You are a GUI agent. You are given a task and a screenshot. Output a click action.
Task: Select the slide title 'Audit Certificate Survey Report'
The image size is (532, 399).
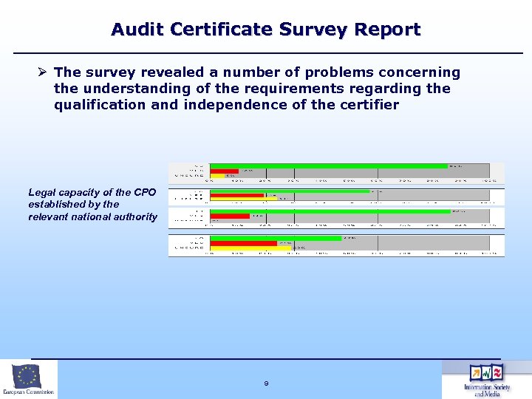coord(266,29)
